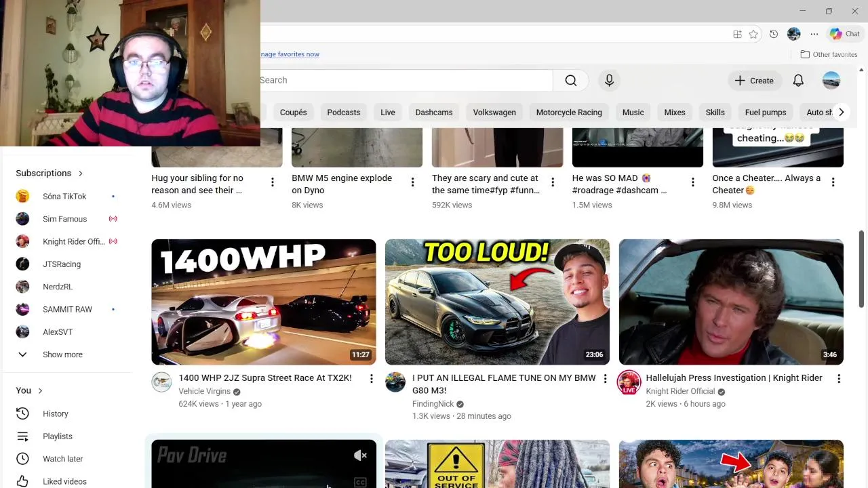Click the Create video button
Image resolution: width=868 pixels, height=488 pixels.
pyautogui.click(x=755, y=81)
